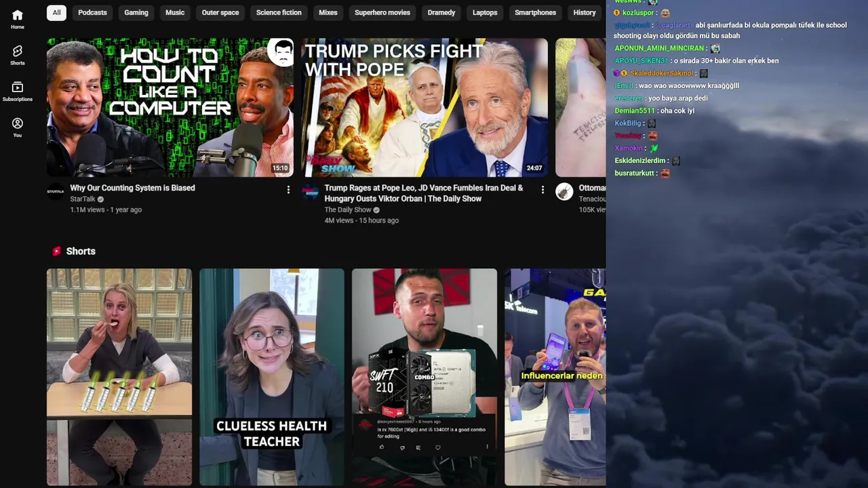Select the Music filter chip
Image resolution: width=868 pixels, height=488 pixels.
(175, 12)
